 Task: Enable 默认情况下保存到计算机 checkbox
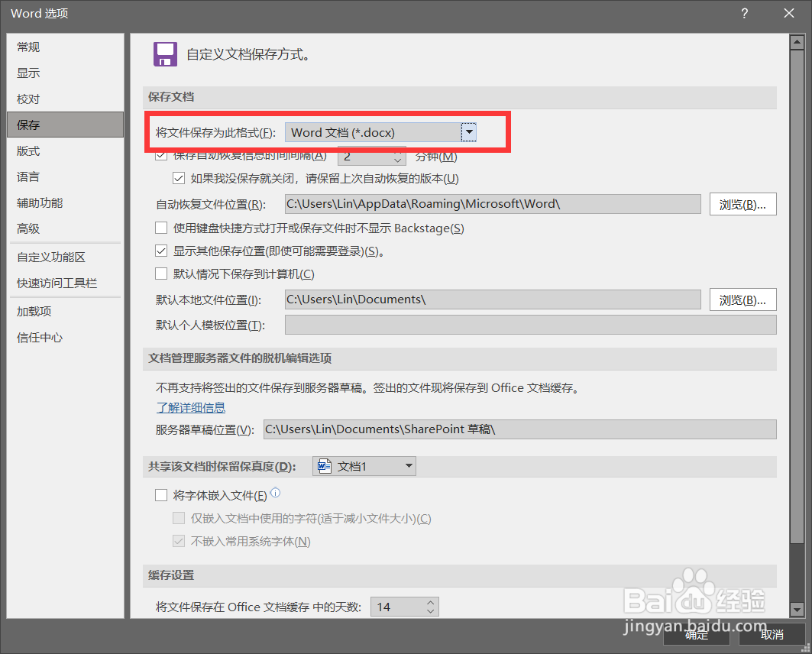161,274
